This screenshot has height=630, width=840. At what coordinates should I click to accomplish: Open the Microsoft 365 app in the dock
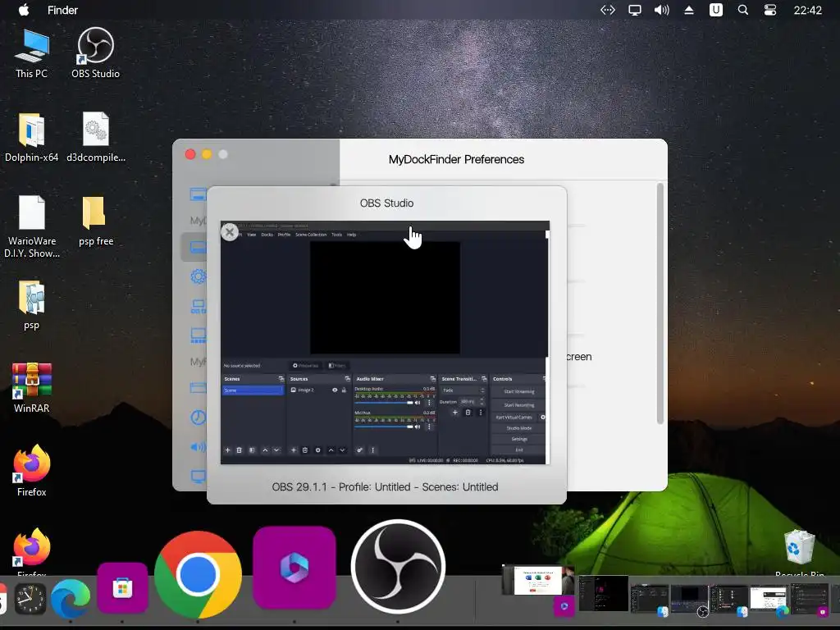(294, 568)
